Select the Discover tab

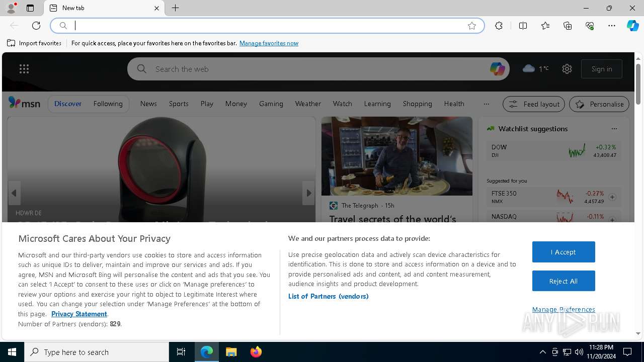[68, 104]
